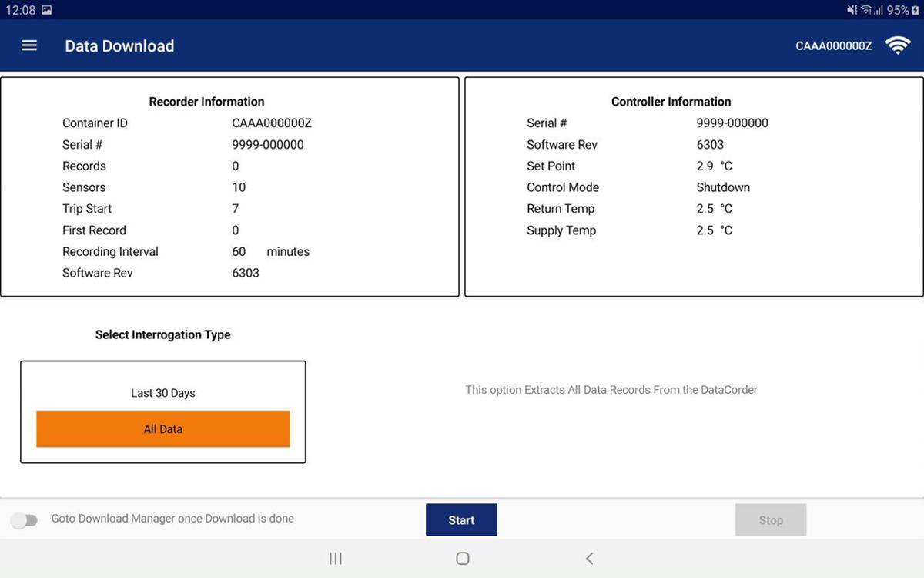Tap the Goto Download Manager label text

(172, 519)
